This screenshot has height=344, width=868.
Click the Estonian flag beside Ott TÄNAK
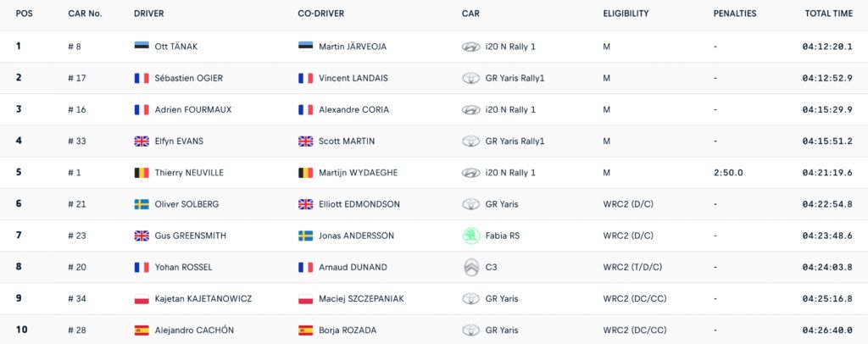pos(142,46)
